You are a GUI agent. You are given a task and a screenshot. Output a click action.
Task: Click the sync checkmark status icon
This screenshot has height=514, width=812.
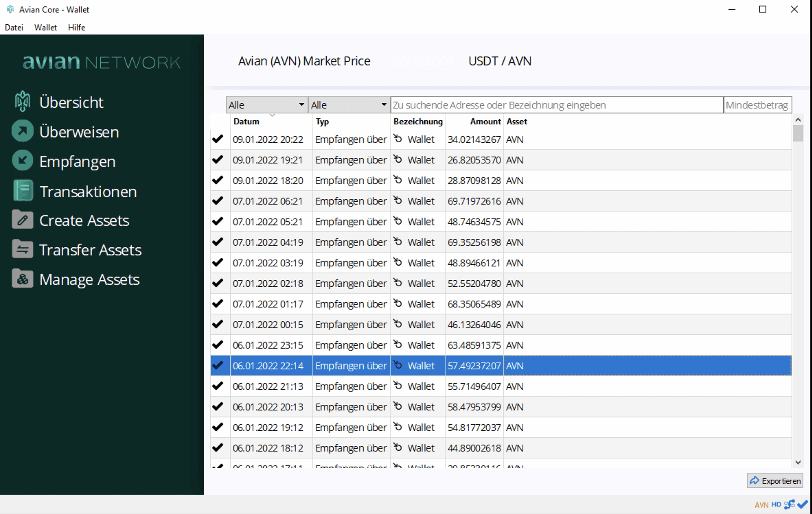(x=802, y=505)
